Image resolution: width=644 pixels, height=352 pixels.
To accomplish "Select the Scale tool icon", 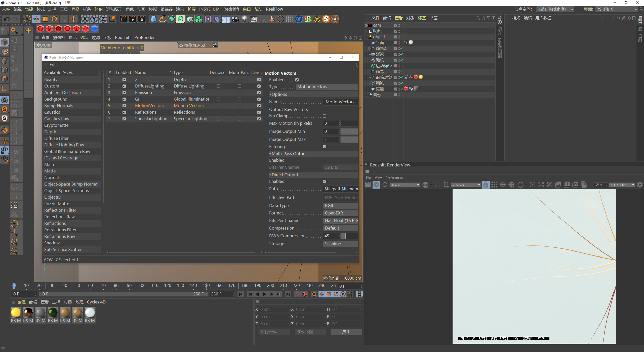I will coord(45,19).
